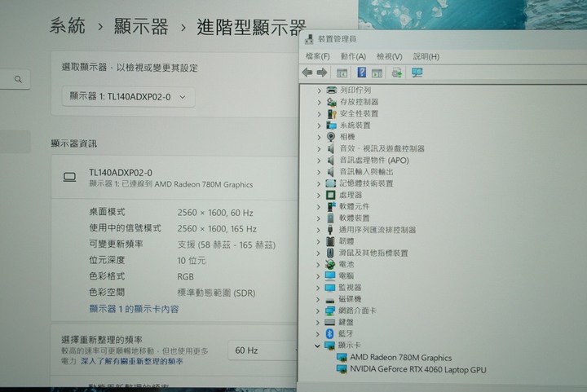Viewport: 587px width, 392px height.
Task: Go to 顯示器 breadcrumb in Settings
Action: tap(141, 27)
